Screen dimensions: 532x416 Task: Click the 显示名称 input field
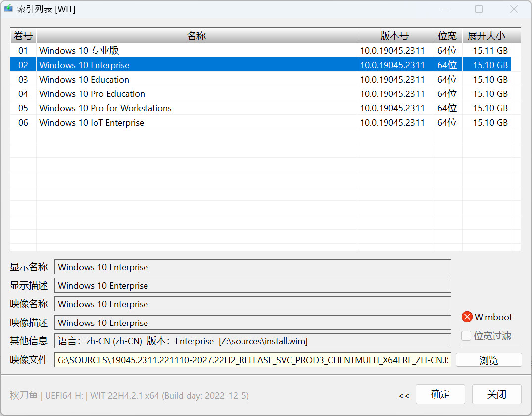pos(253,267)
